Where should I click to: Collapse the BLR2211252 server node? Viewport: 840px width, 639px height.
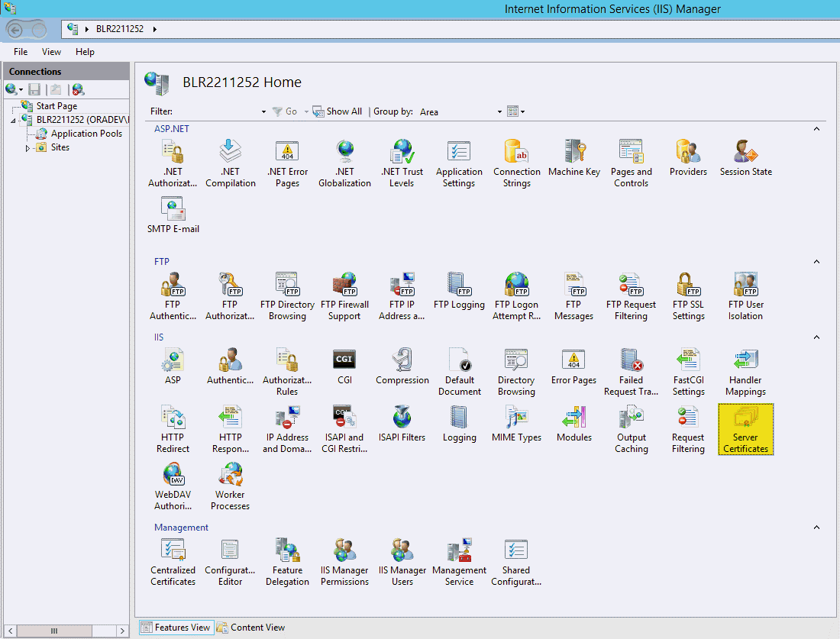pos(14,120)
